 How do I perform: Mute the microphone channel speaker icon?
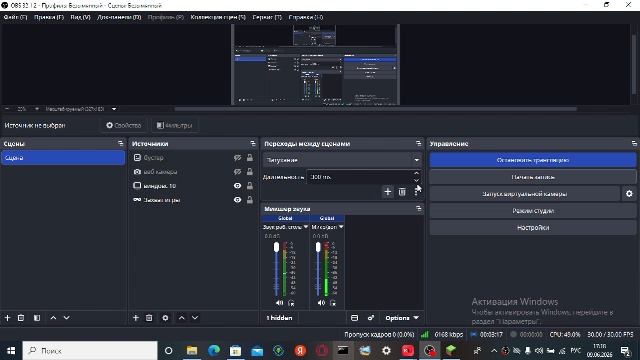(x=321, y=303)
